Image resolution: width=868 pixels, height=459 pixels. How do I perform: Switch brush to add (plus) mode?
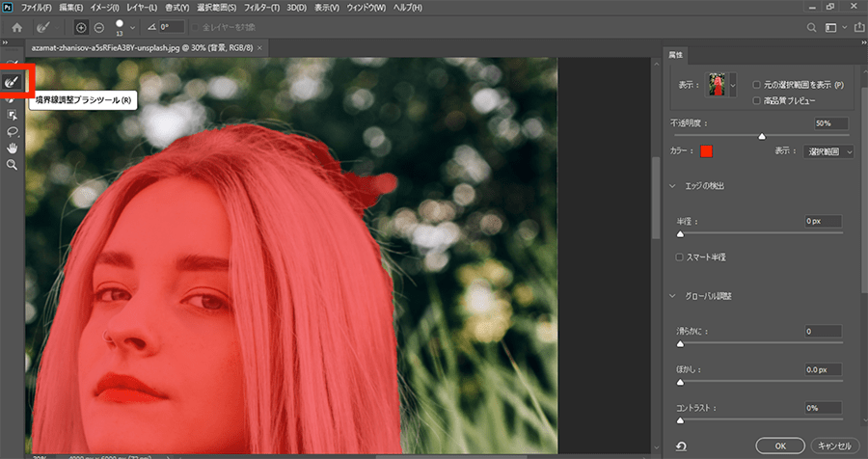tap(81, 28)
